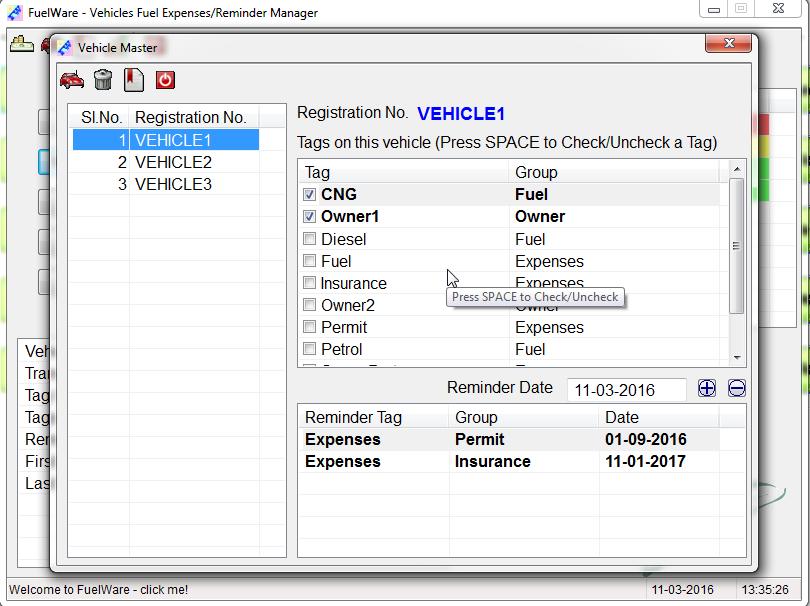Exit Vehicle Master via the power icon

[164, 80]
